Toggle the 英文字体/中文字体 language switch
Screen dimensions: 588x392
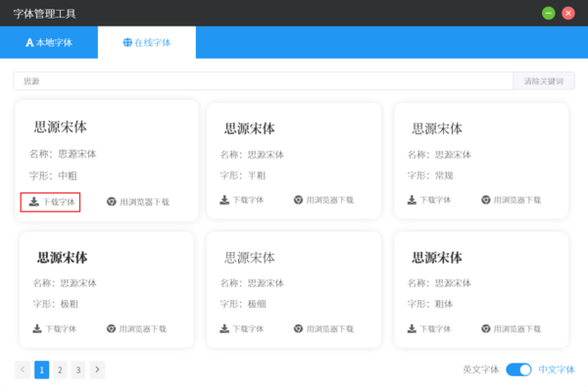coord(518,369)
